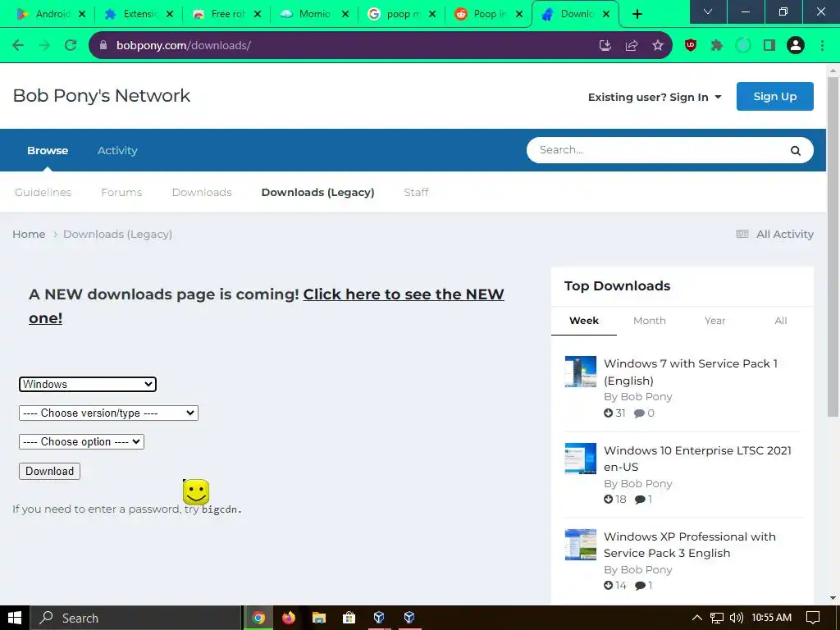Click the green circular extension icon
This screenshot has width=840, height=630.
tap(743, 46)
